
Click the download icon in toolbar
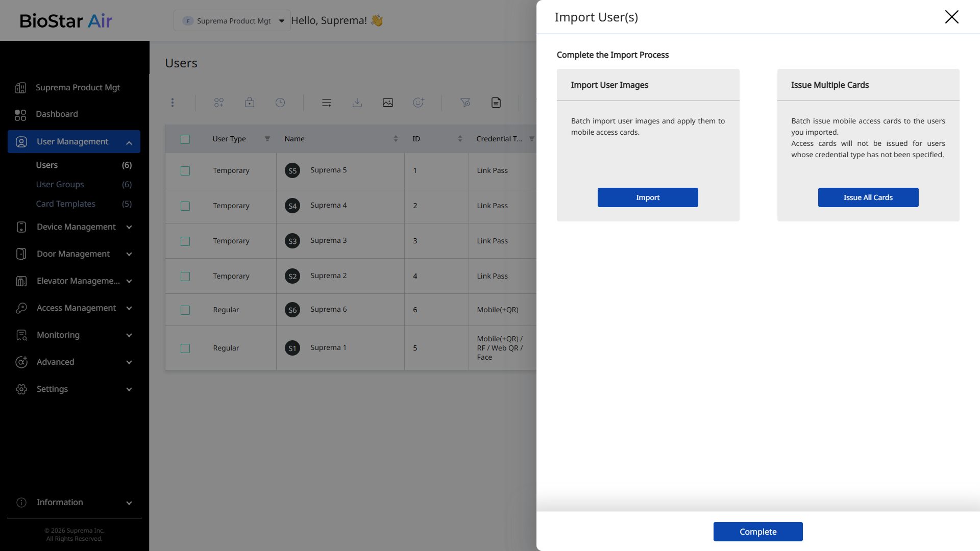(x=357, y=103)
